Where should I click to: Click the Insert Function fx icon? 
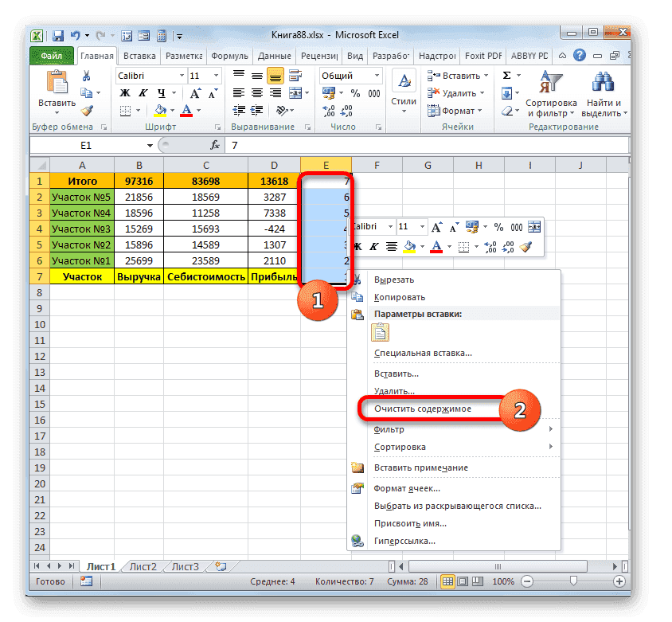(x=215, y=146)
